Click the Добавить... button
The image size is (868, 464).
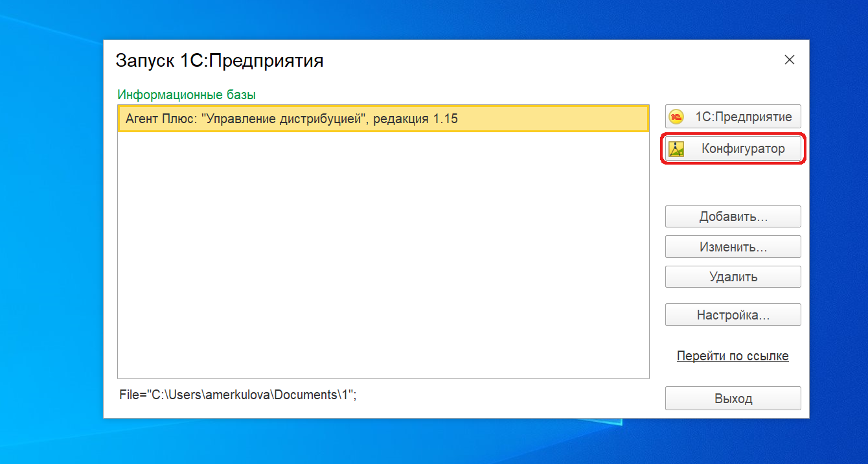pyautogui.click(x=733, y=216)
